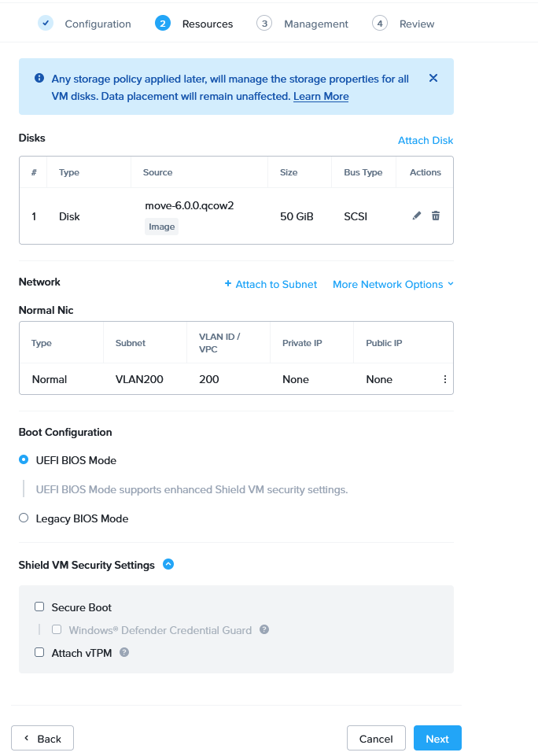Select Legacy BIOS Mode radio button
Image resolution: width=538 pixels, height=756 pixels.
[24, 518]
